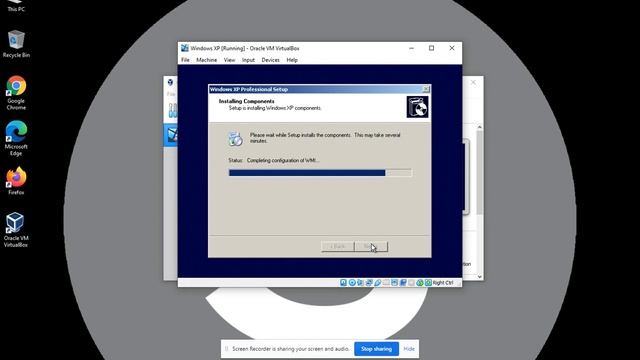Click the installing components icon beside Please wait text
The height and width of the screenshot is (360, 640).
click(235, 138)
